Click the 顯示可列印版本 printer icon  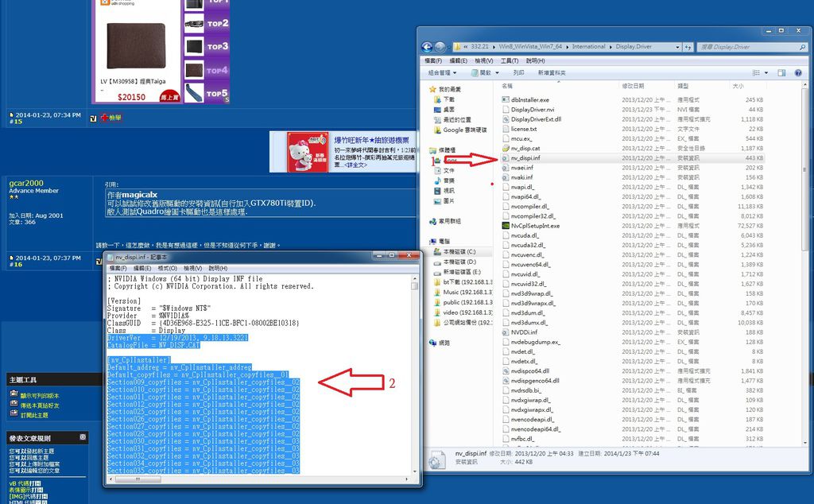[14, 394]
